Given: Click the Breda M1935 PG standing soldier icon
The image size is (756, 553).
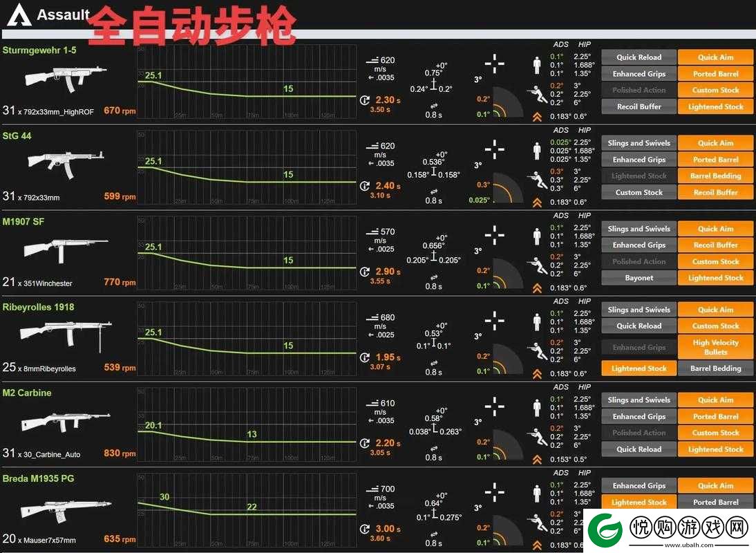Looking at the screenshot, I should [x=537, y=494].
